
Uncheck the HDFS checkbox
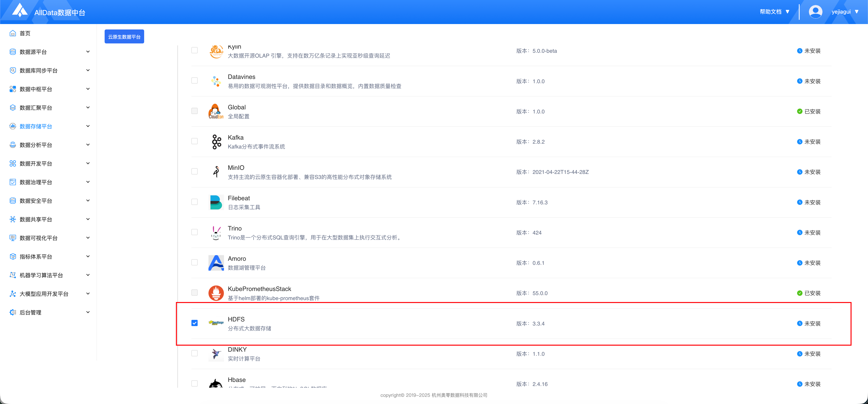pos(194,323)
